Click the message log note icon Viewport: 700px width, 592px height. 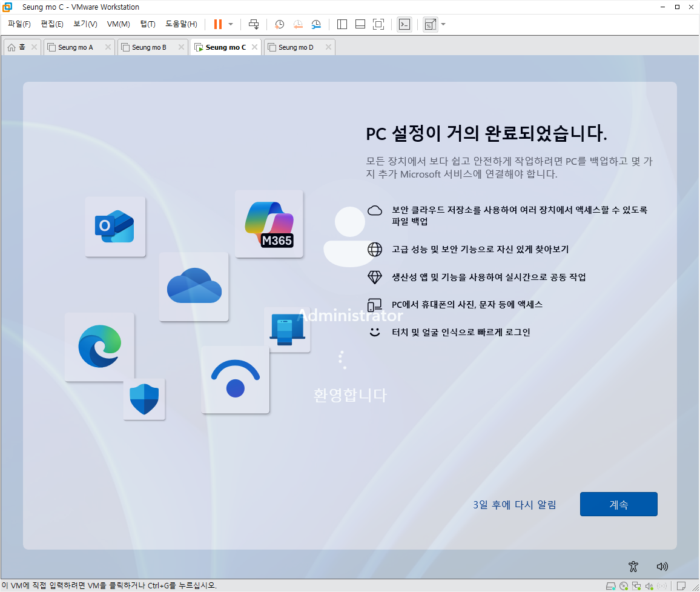tap(681, 586)
